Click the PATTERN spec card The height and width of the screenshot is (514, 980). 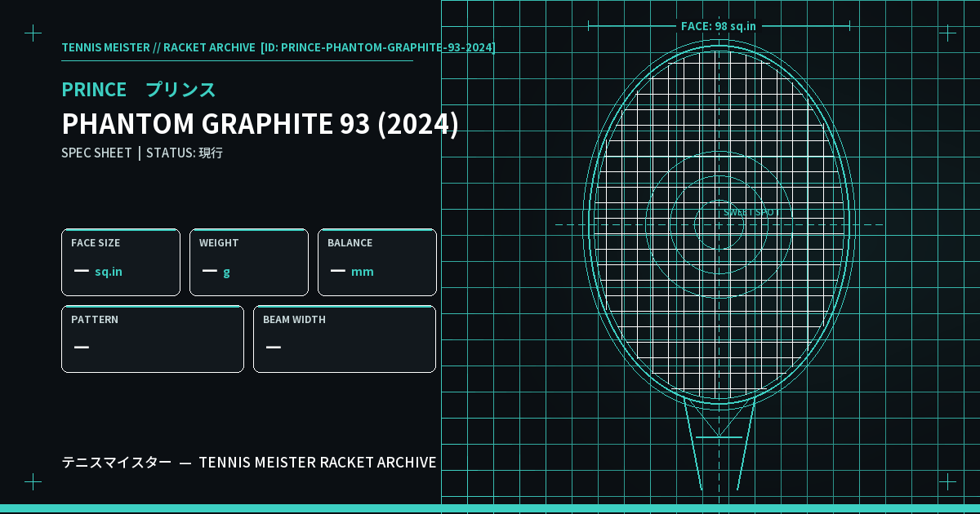coord(153,339)
